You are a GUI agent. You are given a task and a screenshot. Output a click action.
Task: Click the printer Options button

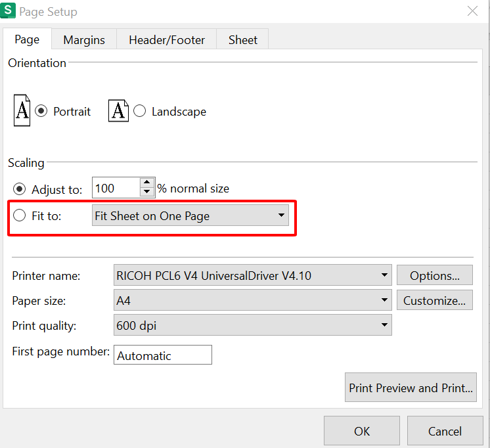tap(435, 276)
